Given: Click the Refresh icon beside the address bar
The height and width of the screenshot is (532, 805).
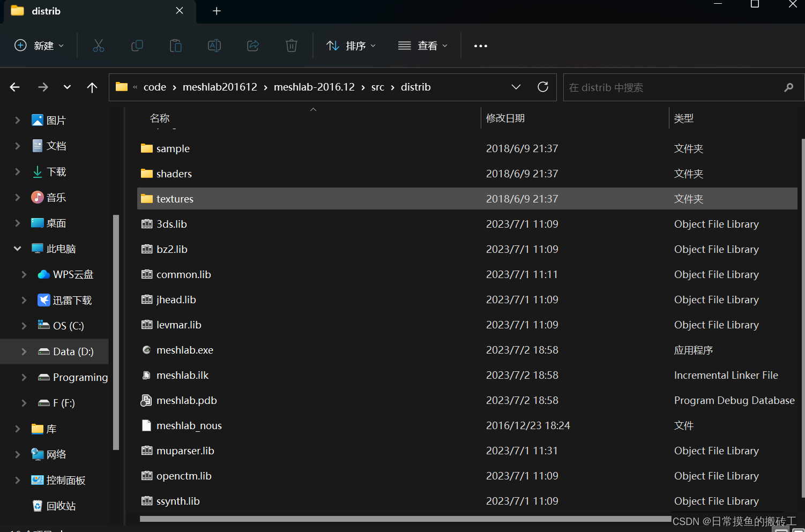Looking at the screenshot, I should click(542, 87).
